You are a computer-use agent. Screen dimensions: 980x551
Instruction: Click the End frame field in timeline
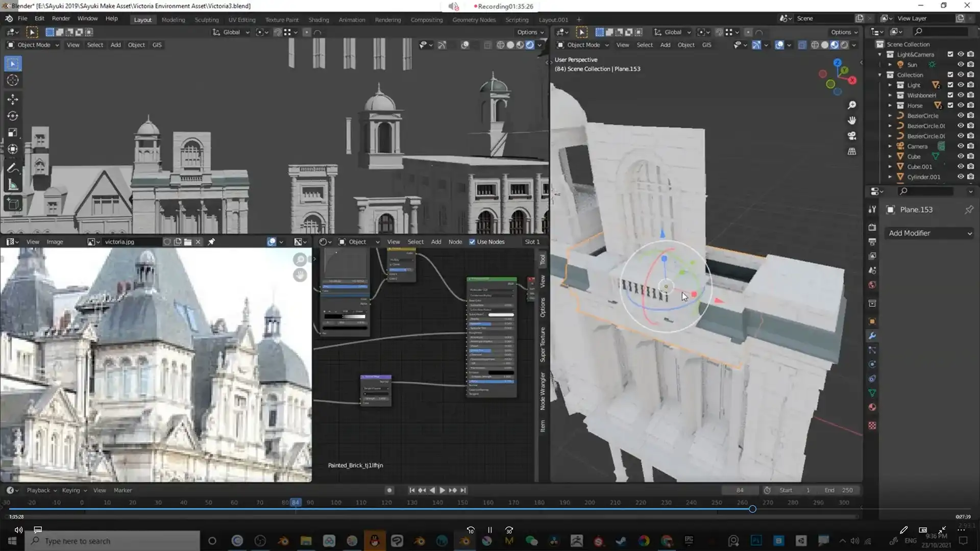pyautogui.click(x=840, y=490)
